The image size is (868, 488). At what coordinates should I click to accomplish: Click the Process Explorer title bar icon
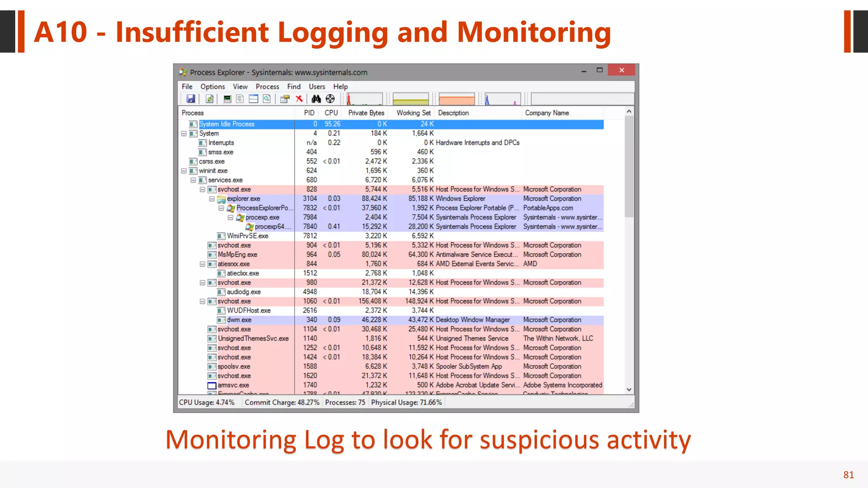(183, 72)
